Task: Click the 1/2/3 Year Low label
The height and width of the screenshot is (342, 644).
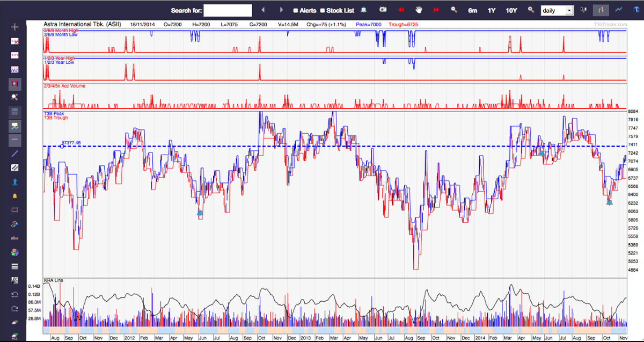Action: 59,62
